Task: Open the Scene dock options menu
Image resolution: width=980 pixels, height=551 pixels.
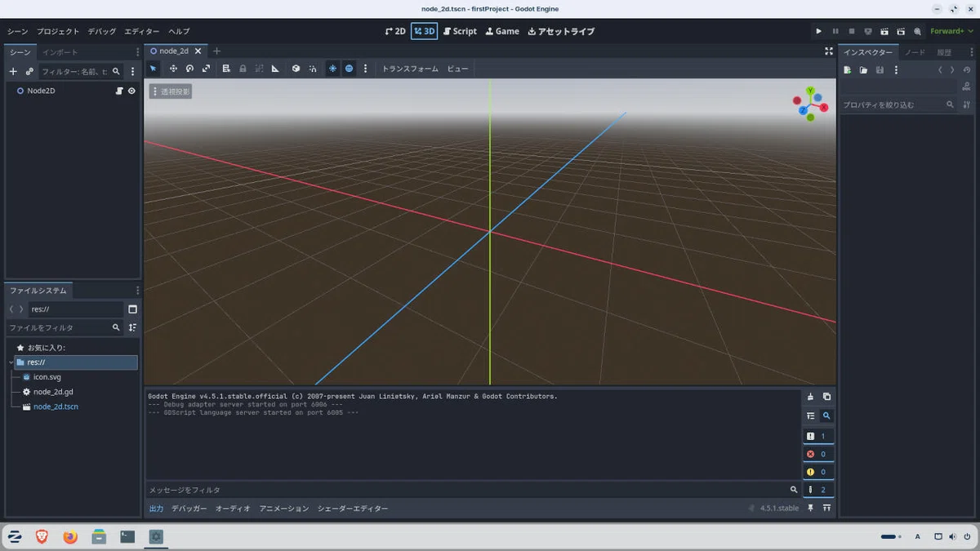Action: (x=137, y=52)
